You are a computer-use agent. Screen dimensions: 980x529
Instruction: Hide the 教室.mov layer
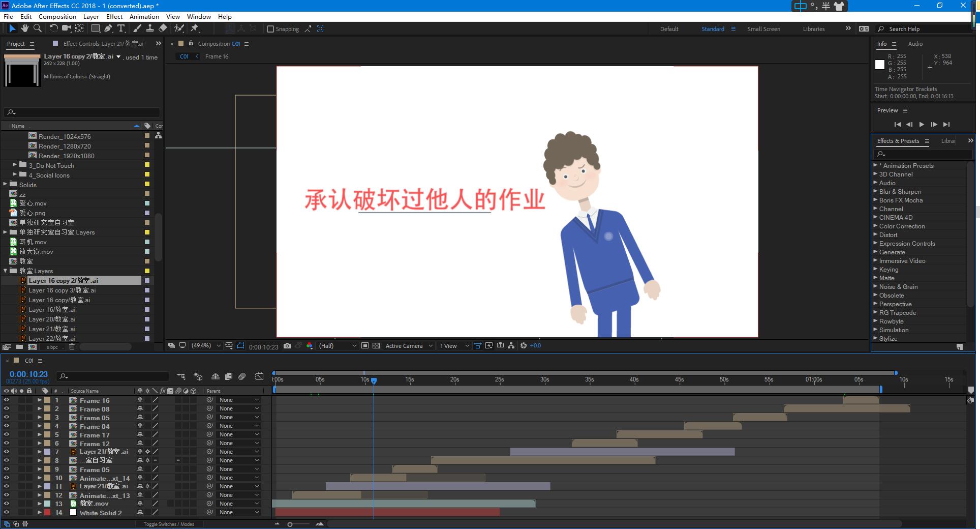click(x=7, y=504)
